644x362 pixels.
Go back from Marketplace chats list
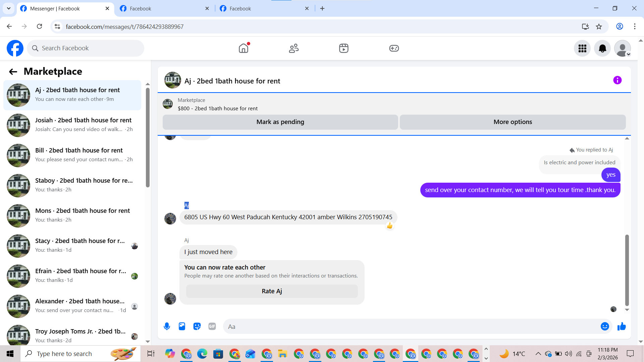(x=13, y=72)
